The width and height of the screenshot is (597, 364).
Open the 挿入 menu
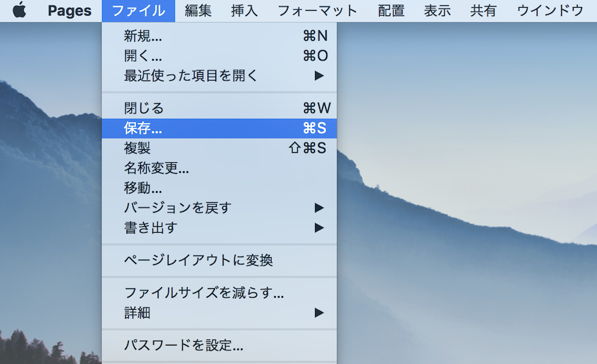pyautogui.click(x=244, y=11)
